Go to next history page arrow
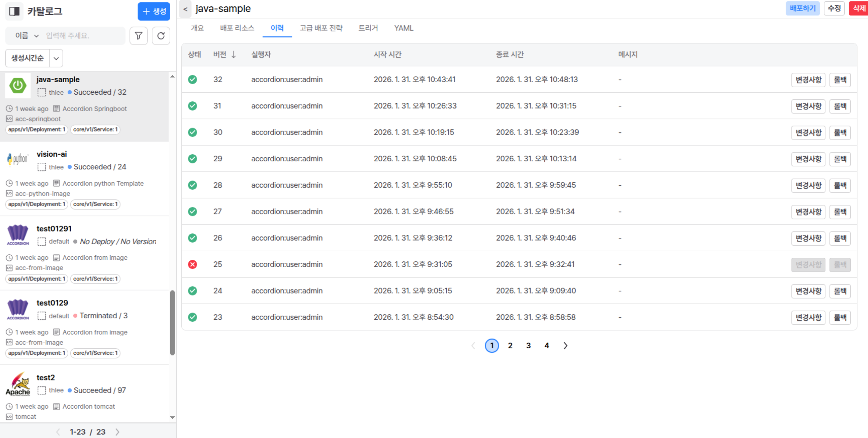Screen dimensions: 868x438 tap(565, 345)
